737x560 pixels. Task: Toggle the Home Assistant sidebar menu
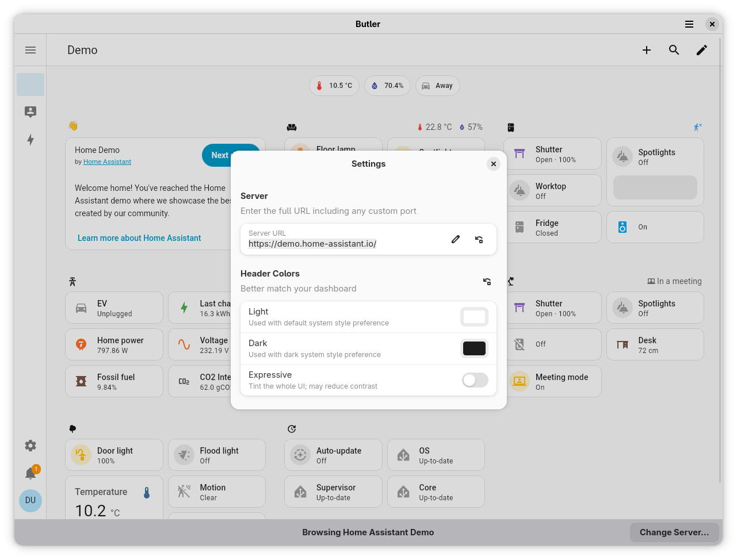point(30,50)
